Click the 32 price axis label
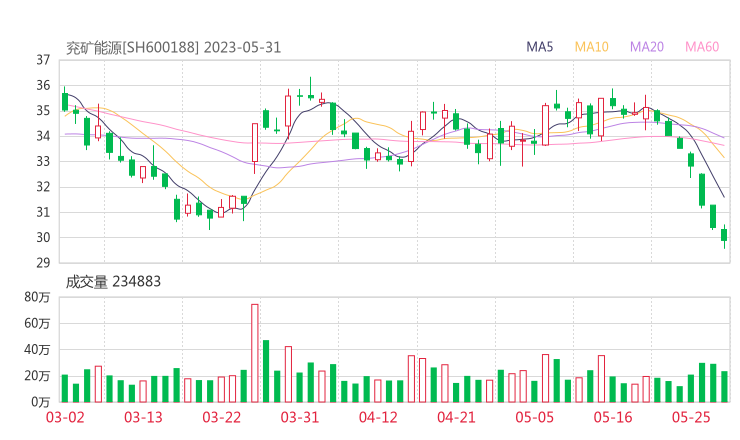740x440 pixels. (x=43, y=187)
